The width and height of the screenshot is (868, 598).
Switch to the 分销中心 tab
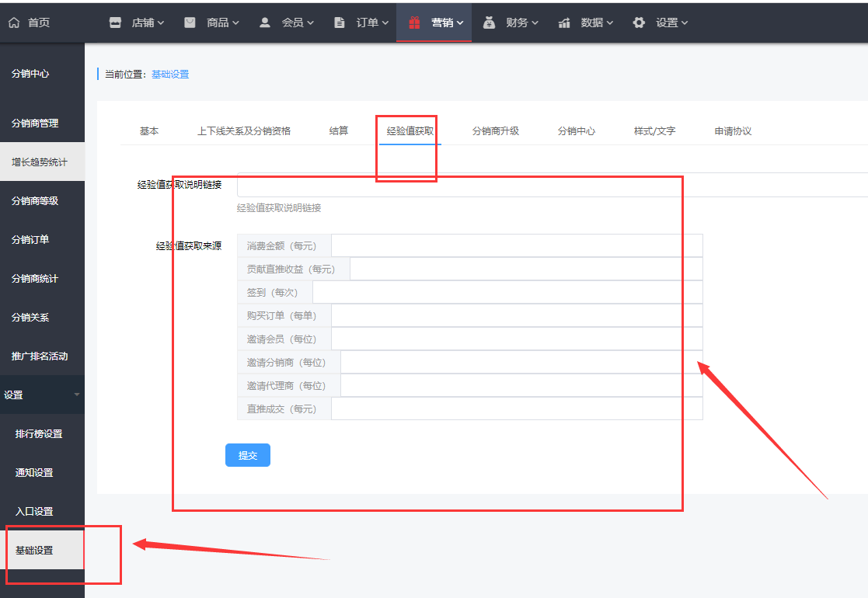577,131
